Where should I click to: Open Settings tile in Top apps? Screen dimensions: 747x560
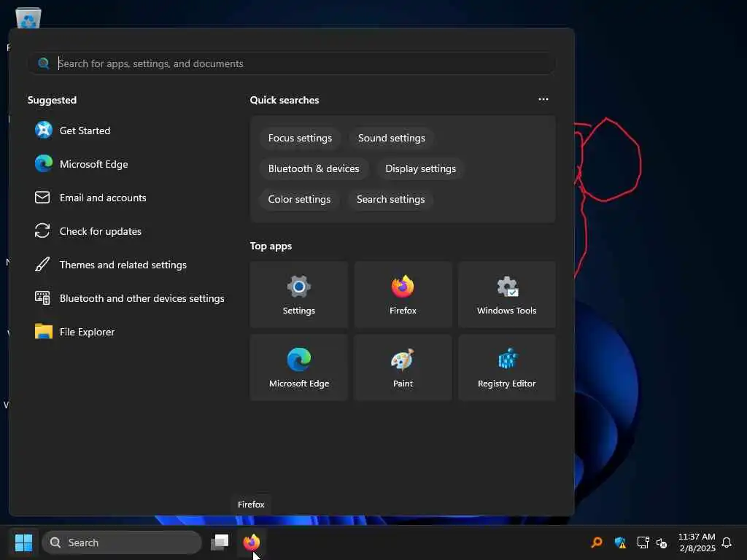coord(298,295)
